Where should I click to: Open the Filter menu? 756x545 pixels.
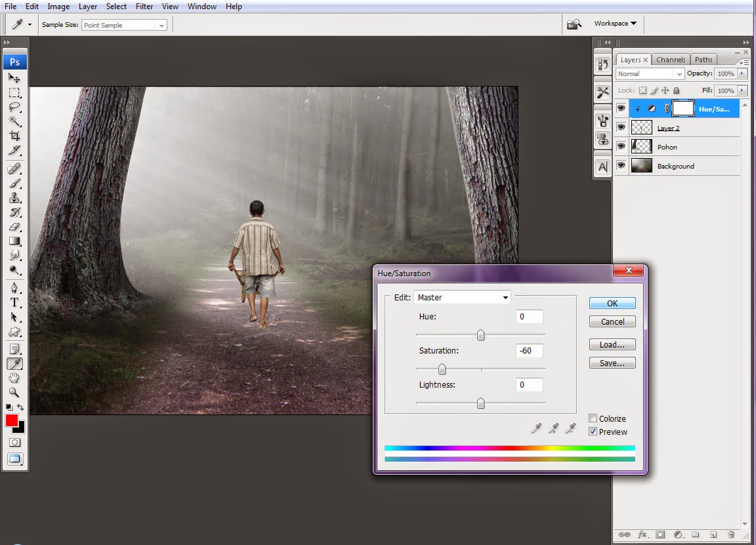coord(144,7)
